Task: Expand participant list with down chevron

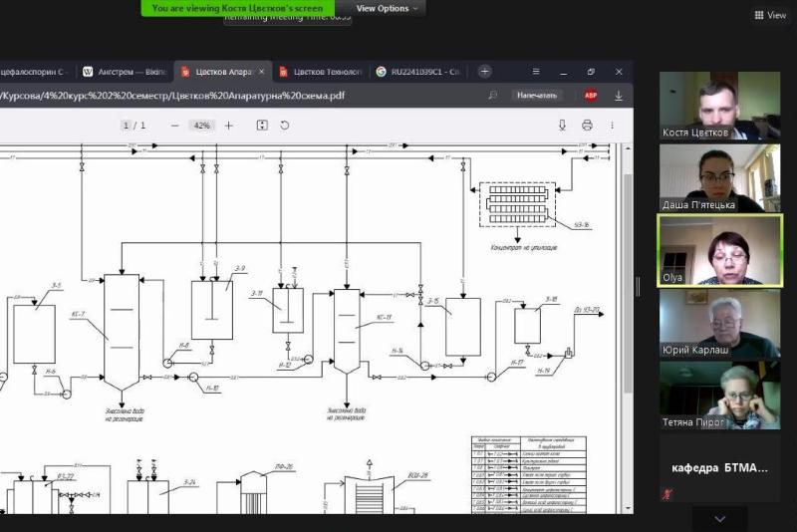Action: point(719,518)
